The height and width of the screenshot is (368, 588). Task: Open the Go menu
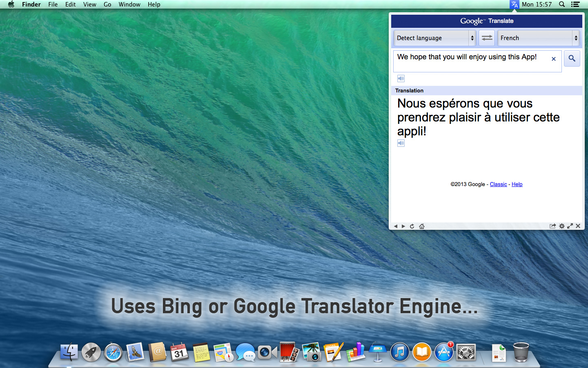pos(107,4)
